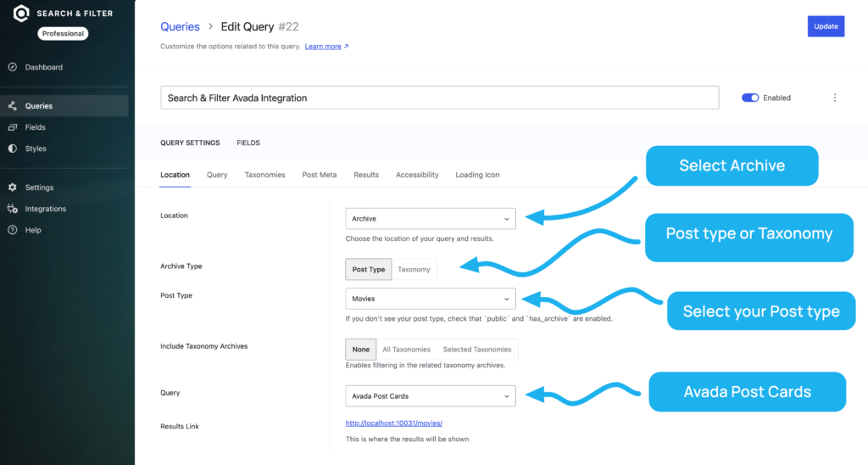Click the Archive Type label
The width and height of the screenshot is (868, 465).
(181, 266)
